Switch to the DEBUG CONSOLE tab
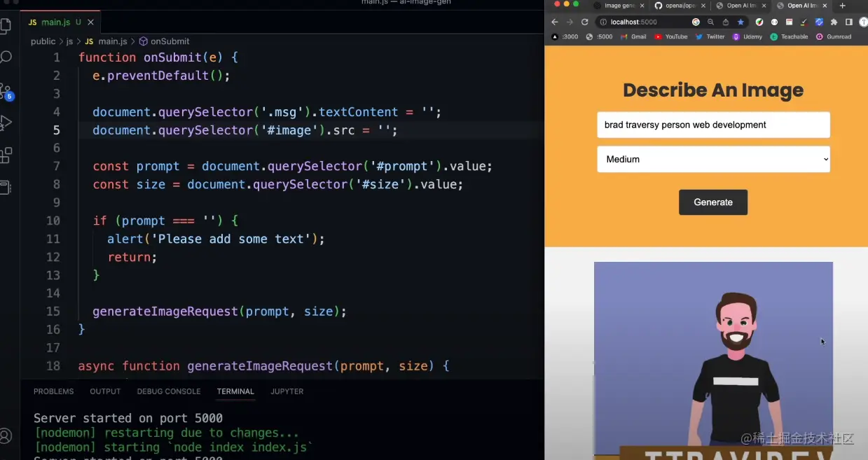868x460 pixels. 169,391
